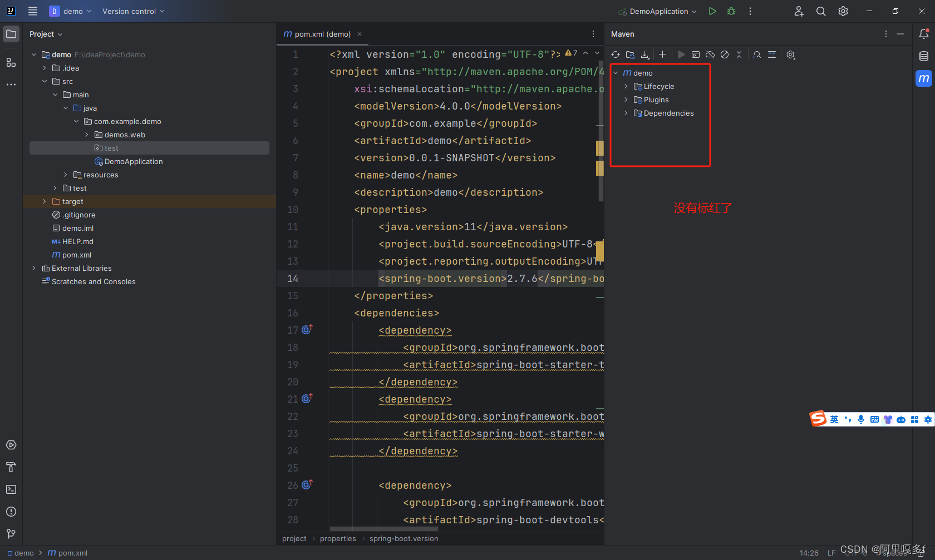
Task: Open the warnings indicator showing 7
Action: pyautogui.click(x=571, y=53)
